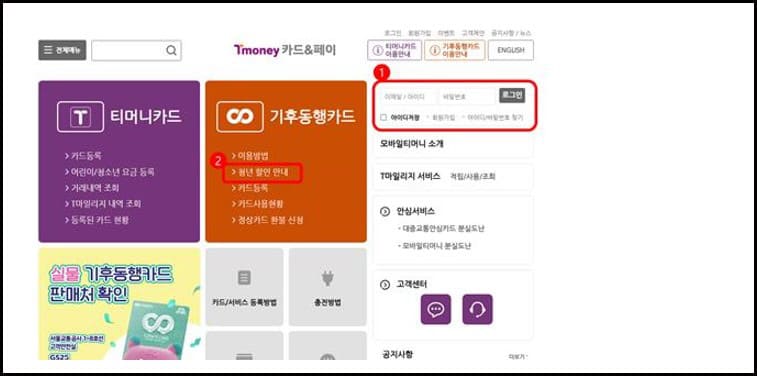
Task: Open 고객센터 in the top menu
Action: point(473,33)
